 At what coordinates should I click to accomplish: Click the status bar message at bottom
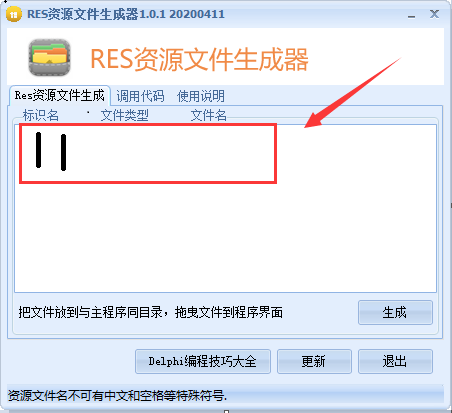point(117,395)
